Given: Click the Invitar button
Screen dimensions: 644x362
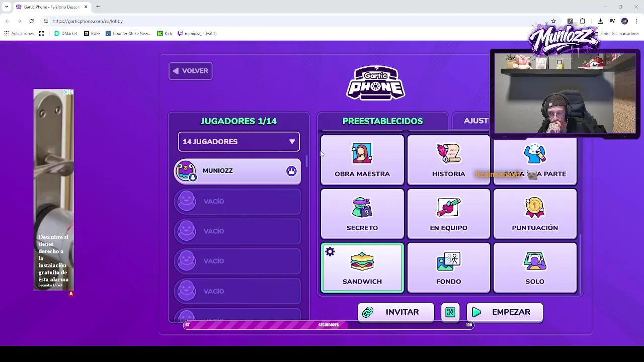Looking at the screenshot, I should coord(396,312).
